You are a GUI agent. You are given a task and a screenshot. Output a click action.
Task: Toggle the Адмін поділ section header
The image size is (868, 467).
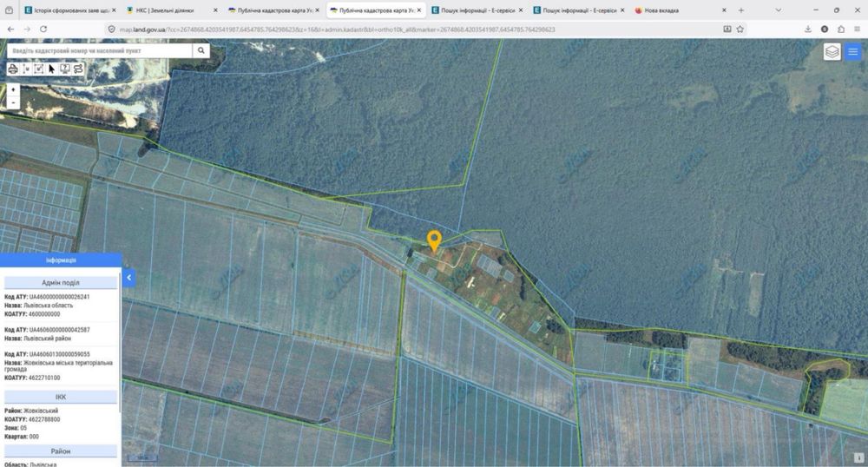pos(61,283)
